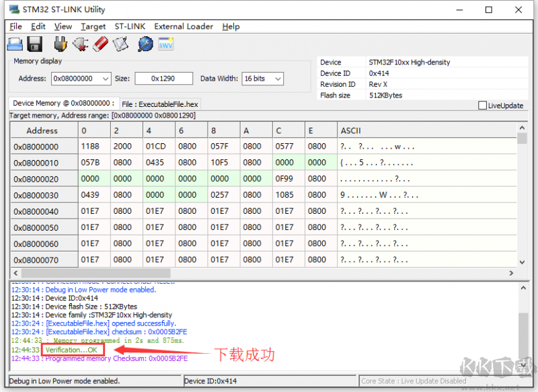This screenshot has width=538, height=392.
Task: Click the Save file floppy icon
Action: pos(35,44)
